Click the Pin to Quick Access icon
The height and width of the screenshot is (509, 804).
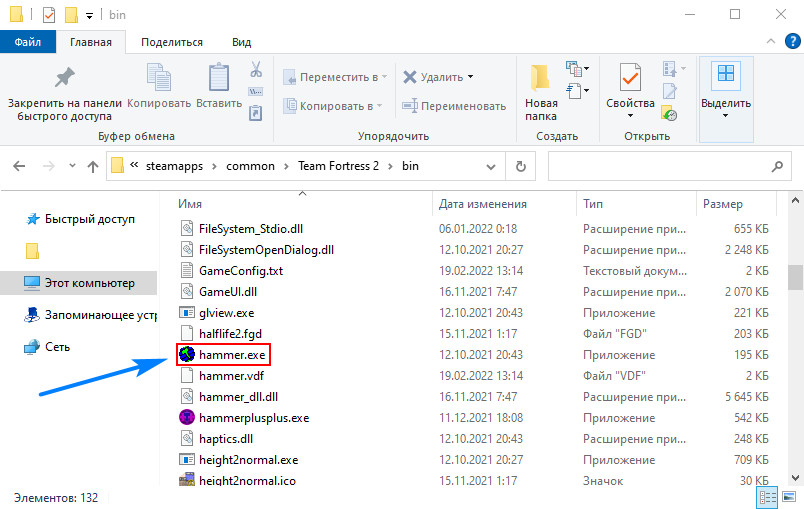(x=65, y=77)
